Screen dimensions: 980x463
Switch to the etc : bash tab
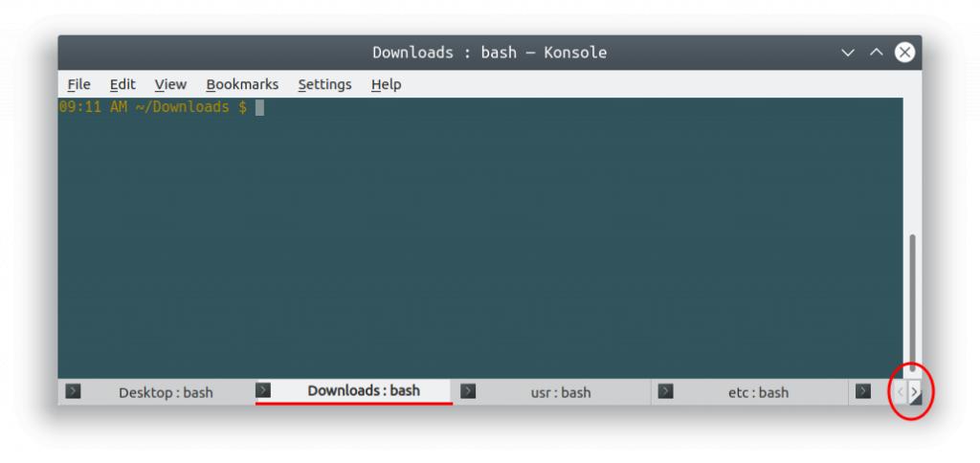(x=760, y=392)
